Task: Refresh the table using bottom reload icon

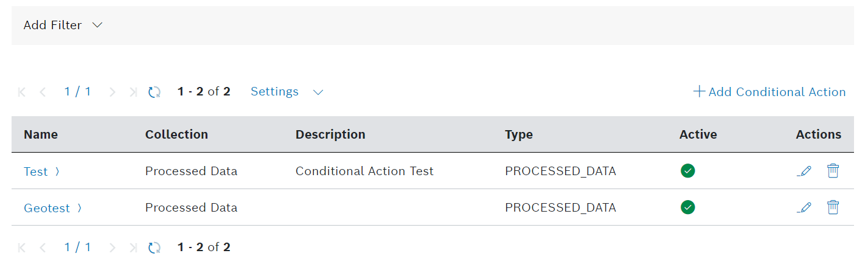Action: tap(155, 247)
